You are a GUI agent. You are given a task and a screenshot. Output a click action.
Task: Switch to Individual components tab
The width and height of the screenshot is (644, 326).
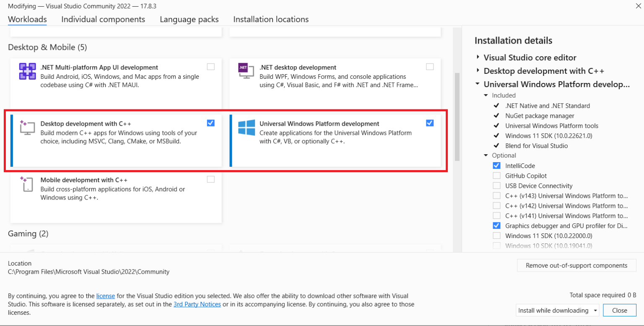tap(103, 19)
